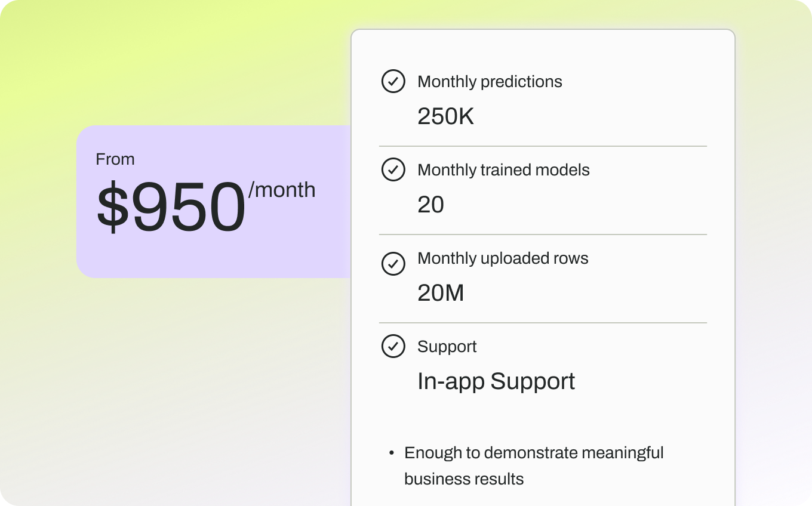Click the checkmark icon beside Support
This screenshot has height=506, width=812.
pos(393,345)
